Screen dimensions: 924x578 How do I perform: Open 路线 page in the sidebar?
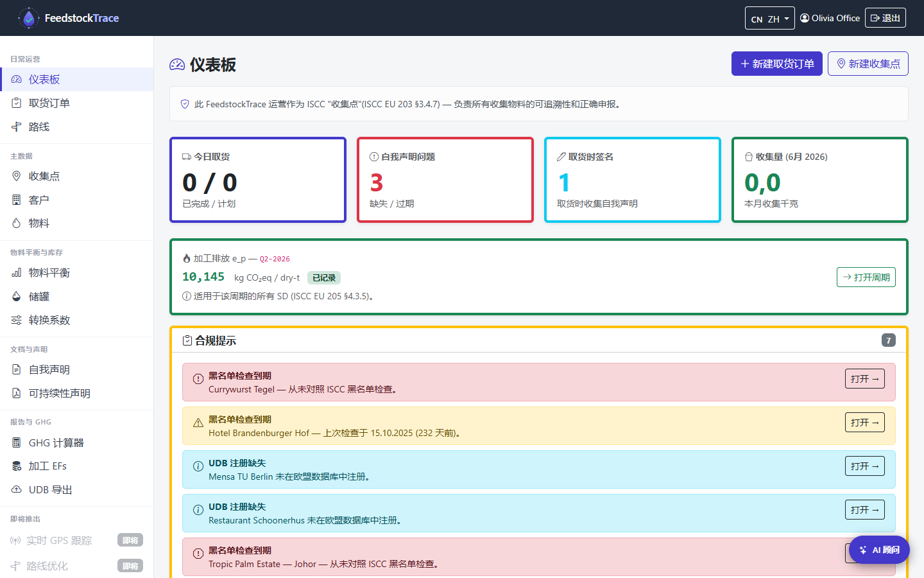point(77,127)
